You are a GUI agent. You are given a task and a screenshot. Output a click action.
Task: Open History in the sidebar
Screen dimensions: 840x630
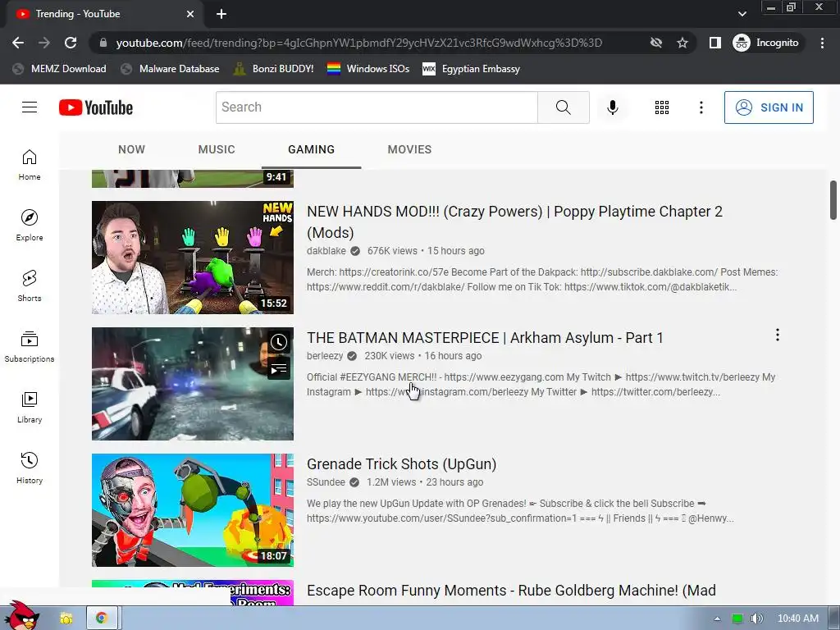(x=30, y=468)
